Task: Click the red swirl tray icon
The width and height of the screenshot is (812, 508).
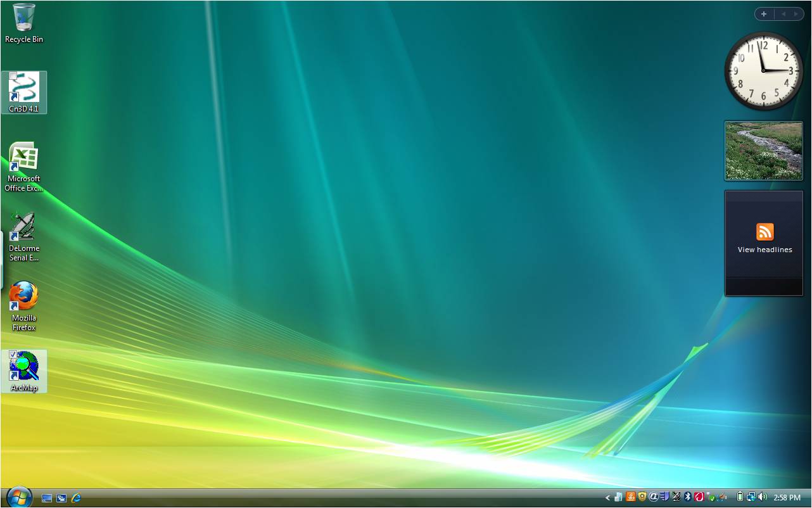Action: pyautogui.click(x=699, y=497)
